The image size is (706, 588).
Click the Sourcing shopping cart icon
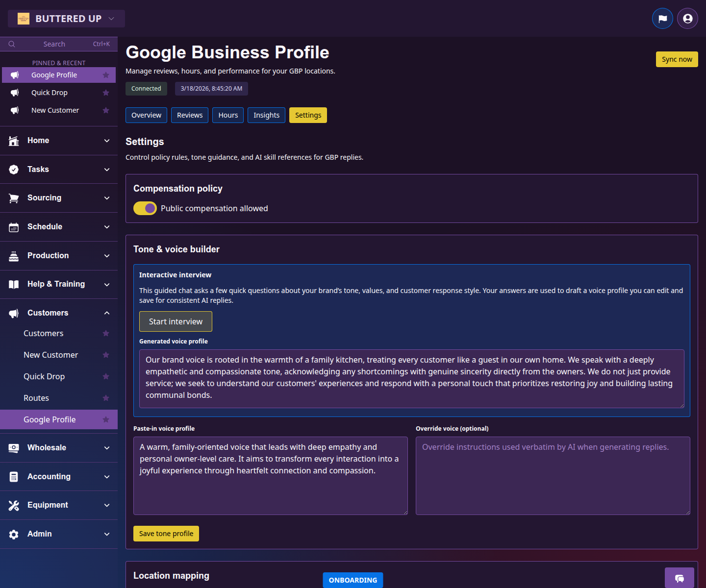[x=14, y=198]
